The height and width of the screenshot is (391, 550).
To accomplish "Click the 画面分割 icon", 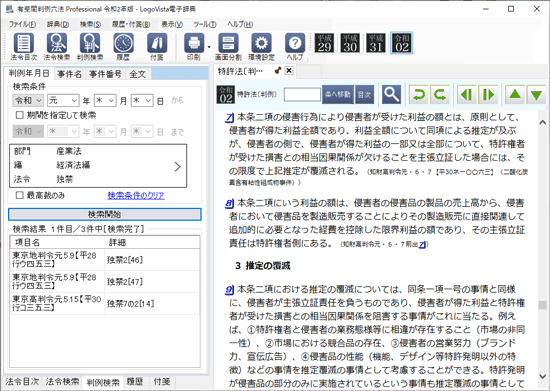I will coord(228,47).
